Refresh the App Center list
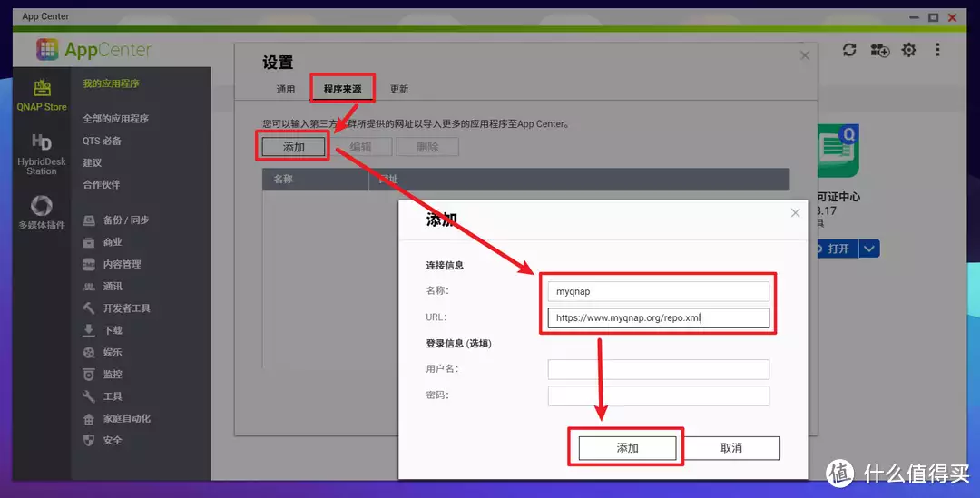This screenshot has height=498, width=980. [x=849, y=50]
